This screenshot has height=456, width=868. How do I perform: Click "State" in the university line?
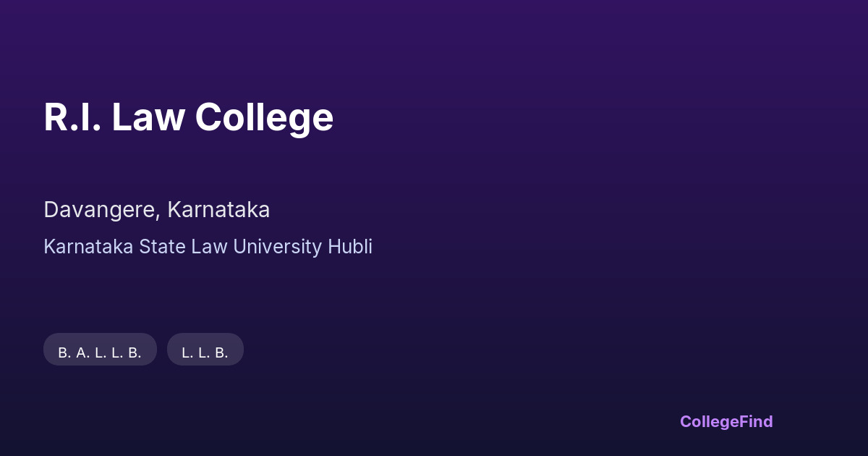coord(162,247)
